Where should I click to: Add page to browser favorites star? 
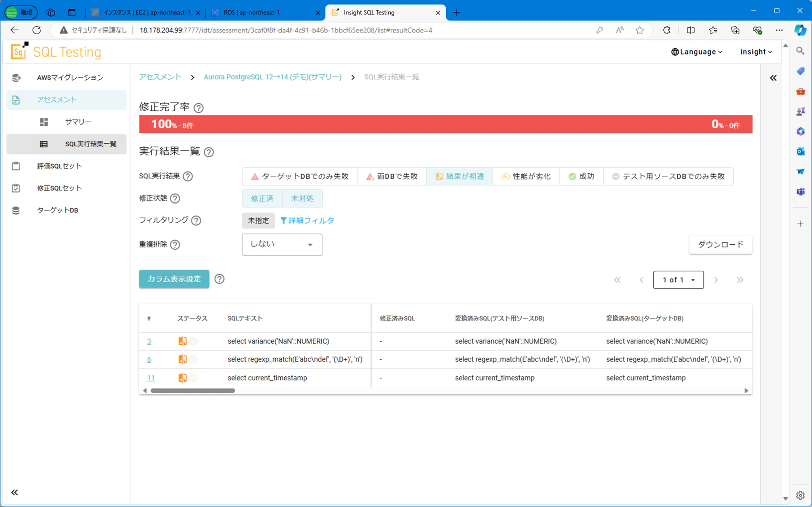click(639, 30)
